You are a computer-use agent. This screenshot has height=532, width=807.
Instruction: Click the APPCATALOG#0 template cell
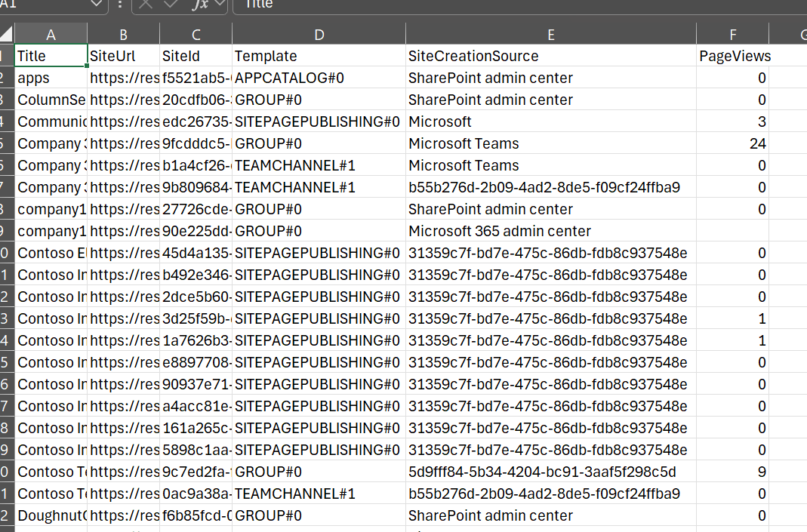point(319,78)
